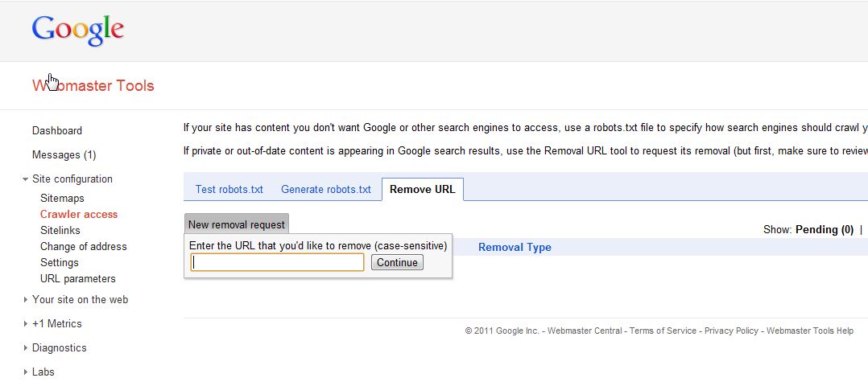Open URL parameters page
Image resolution: width=868 pixels, height=382 pixels.
[x=78, y=279]
